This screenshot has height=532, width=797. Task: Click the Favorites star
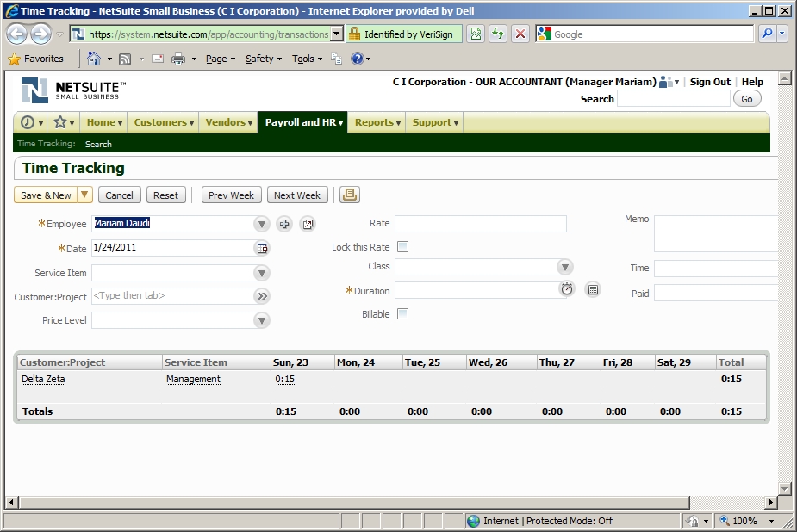(15, 59)
